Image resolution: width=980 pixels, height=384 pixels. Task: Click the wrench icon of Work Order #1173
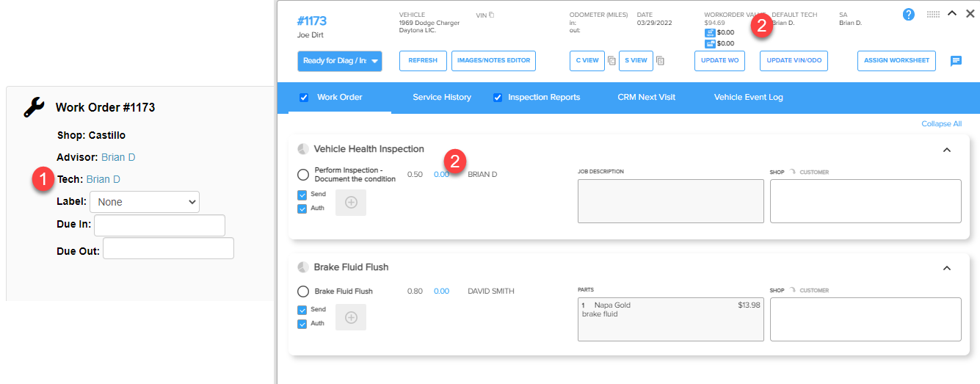click(x=34, y=107)
